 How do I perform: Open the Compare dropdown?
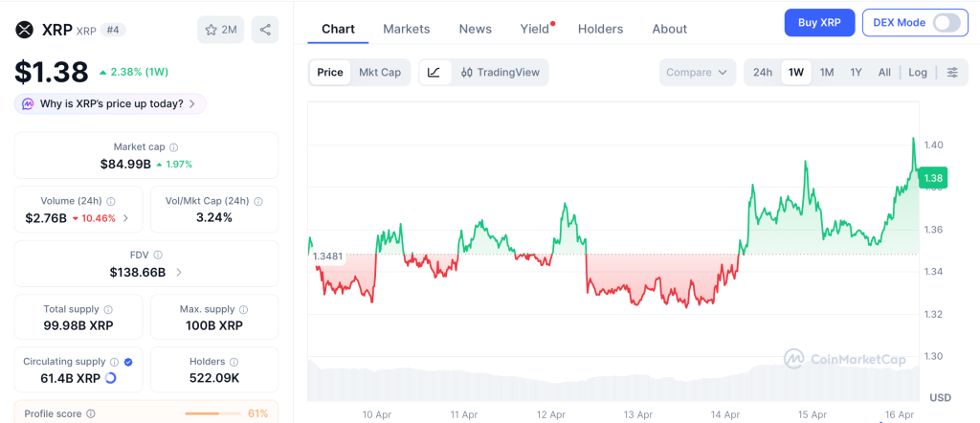(x=698, y=72)
